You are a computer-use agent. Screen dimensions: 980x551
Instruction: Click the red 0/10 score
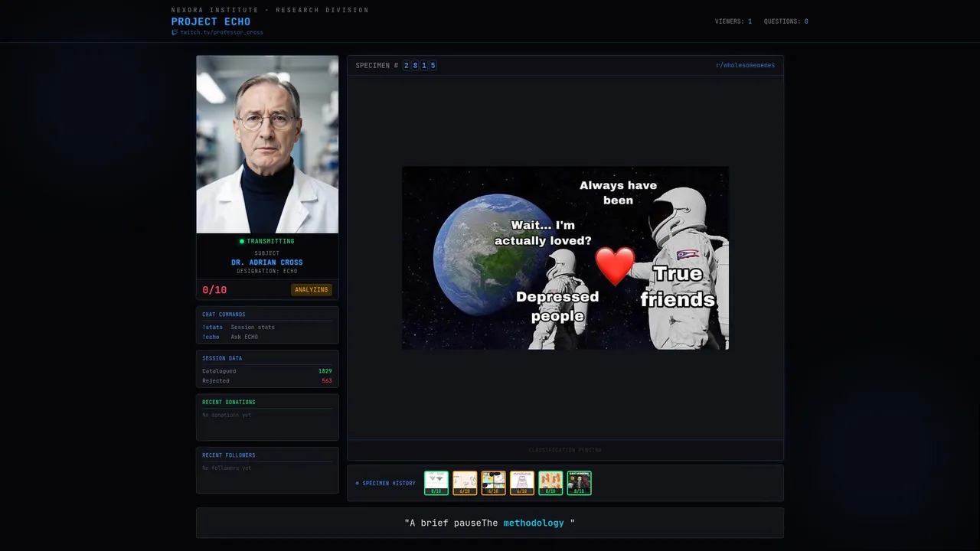214,289
